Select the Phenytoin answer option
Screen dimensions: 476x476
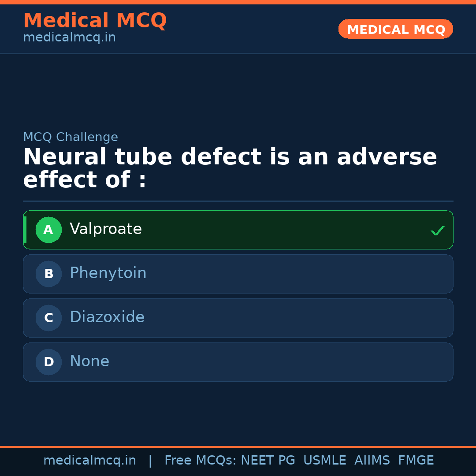238,274
